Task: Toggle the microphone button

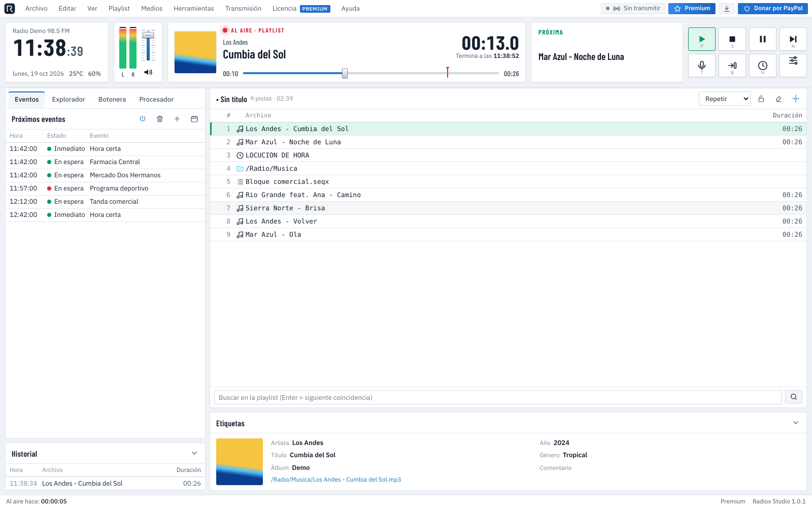Action: click(702, 66)
